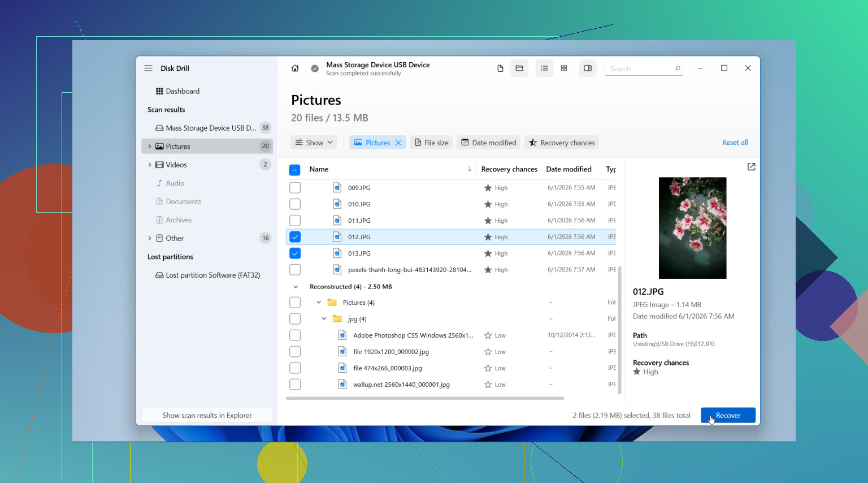Click Reset all filters link
The image size is (868, 483).
point(735,143)
